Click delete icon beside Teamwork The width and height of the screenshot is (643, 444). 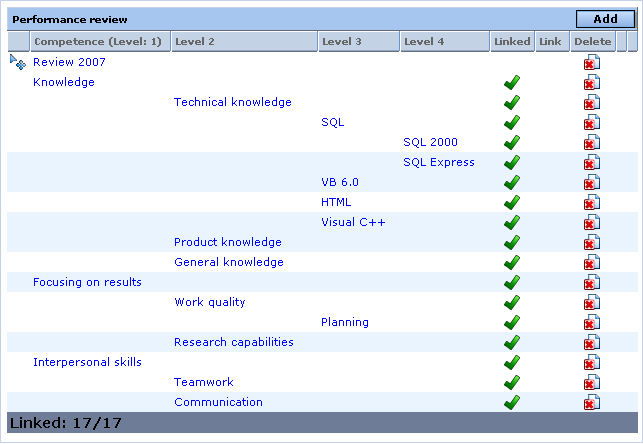592,383
